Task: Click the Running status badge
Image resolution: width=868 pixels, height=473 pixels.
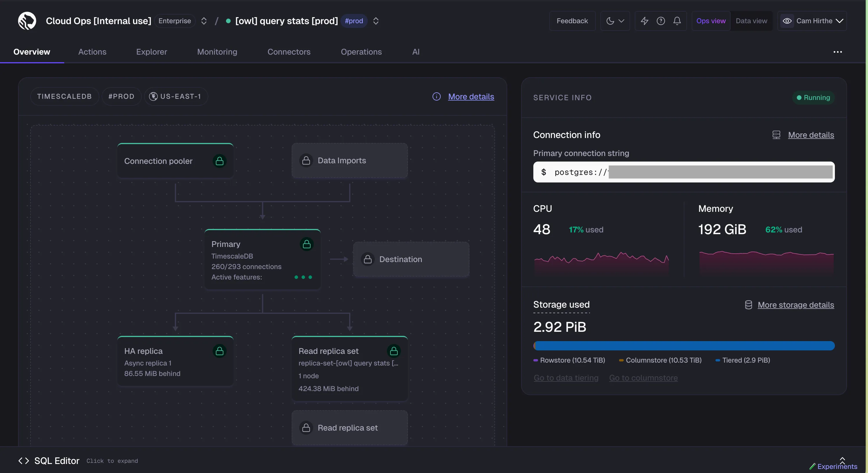Action: (813, 97)
